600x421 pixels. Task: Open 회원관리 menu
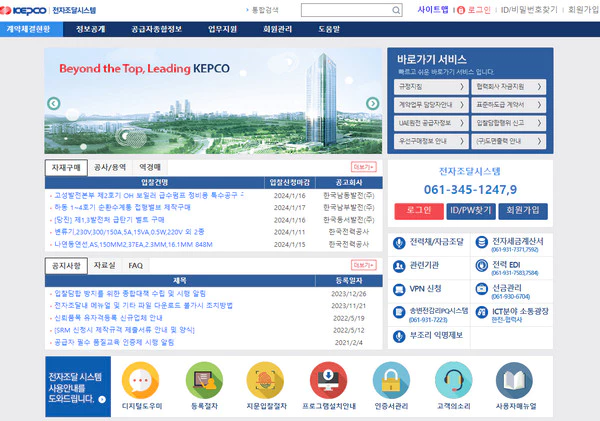click(x=278, y=29)
